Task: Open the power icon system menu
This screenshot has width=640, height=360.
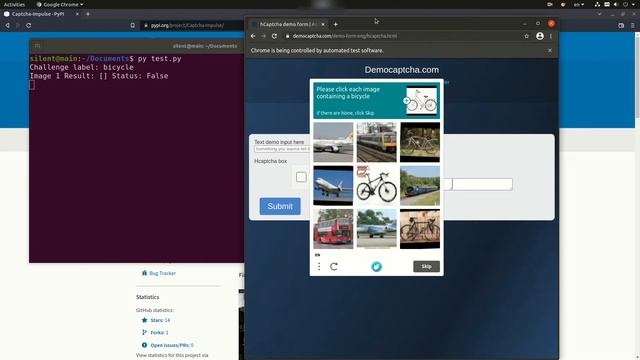Action: [x=625, y=4]
